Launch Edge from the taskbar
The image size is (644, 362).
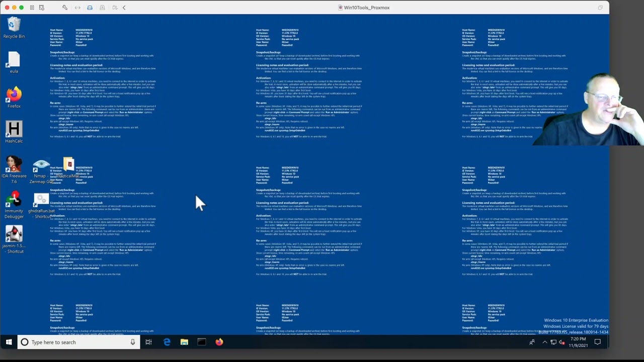167,342
